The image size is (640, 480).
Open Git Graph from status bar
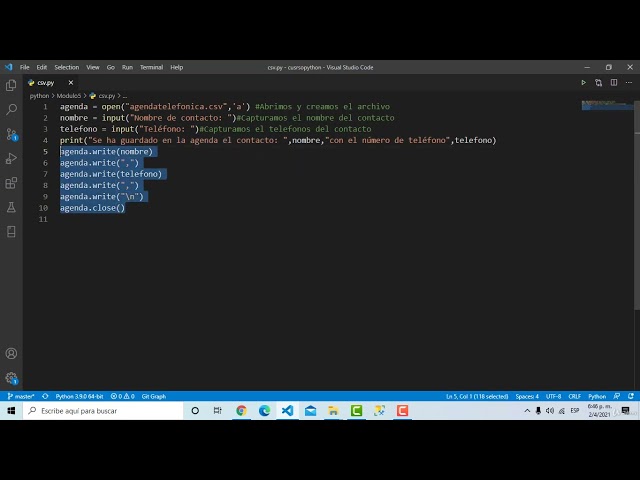point(153,396)
